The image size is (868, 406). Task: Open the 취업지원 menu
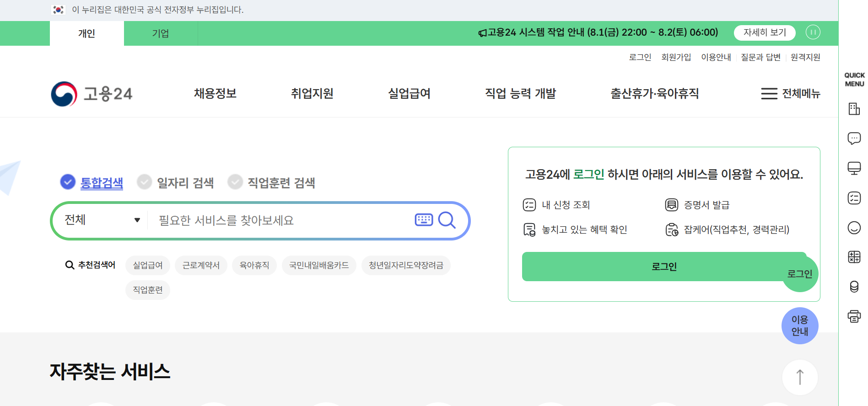pos(312,93)
